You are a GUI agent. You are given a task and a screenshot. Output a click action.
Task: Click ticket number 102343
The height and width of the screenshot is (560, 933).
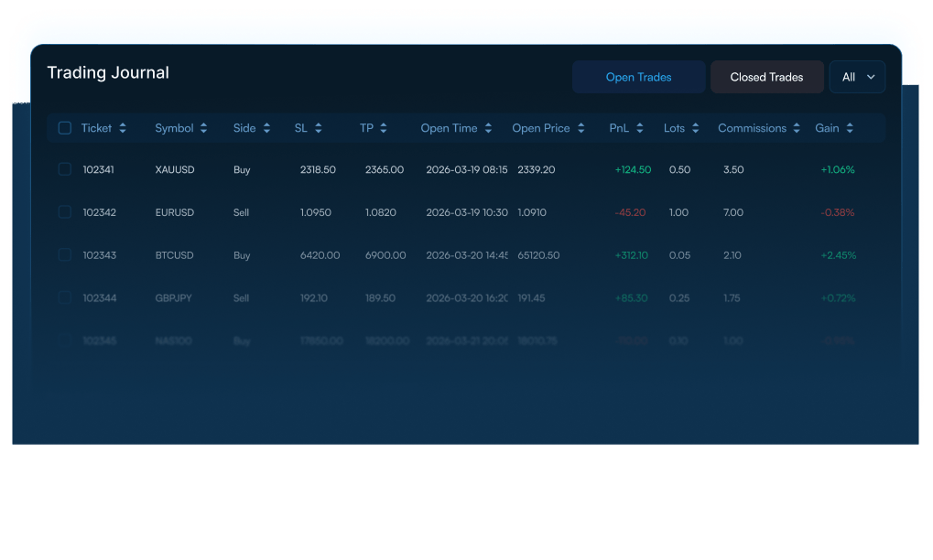click(x=100, y=255)
